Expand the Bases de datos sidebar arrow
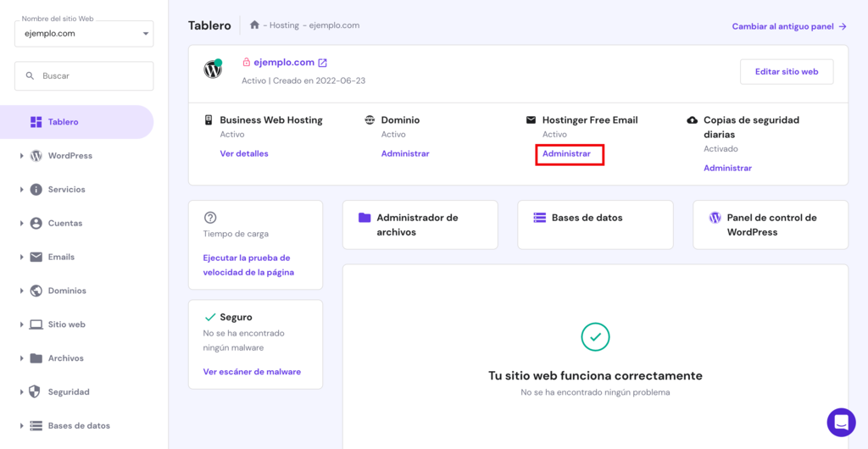This screenshot has height=449, width=868. 21,426
